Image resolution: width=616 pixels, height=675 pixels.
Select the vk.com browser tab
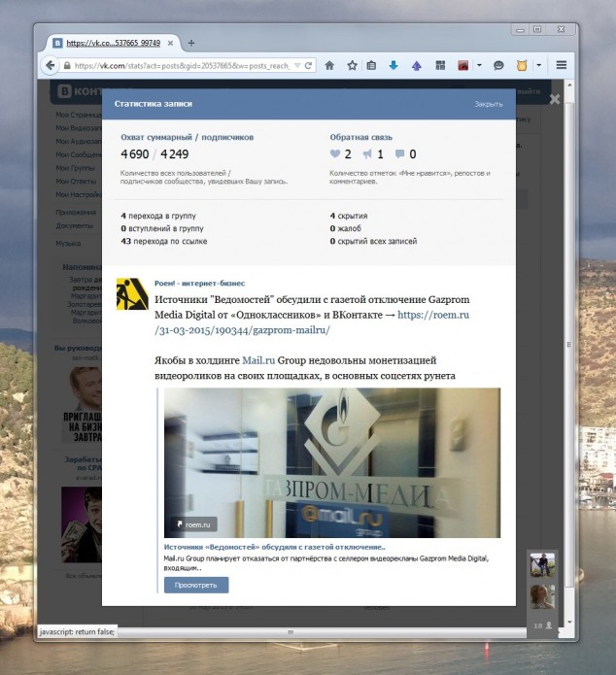113,43
